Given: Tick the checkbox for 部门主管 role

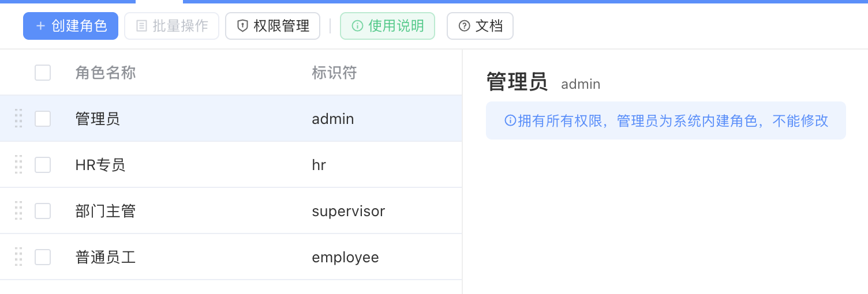Looking at the screenshot, I should pos(43,211).
